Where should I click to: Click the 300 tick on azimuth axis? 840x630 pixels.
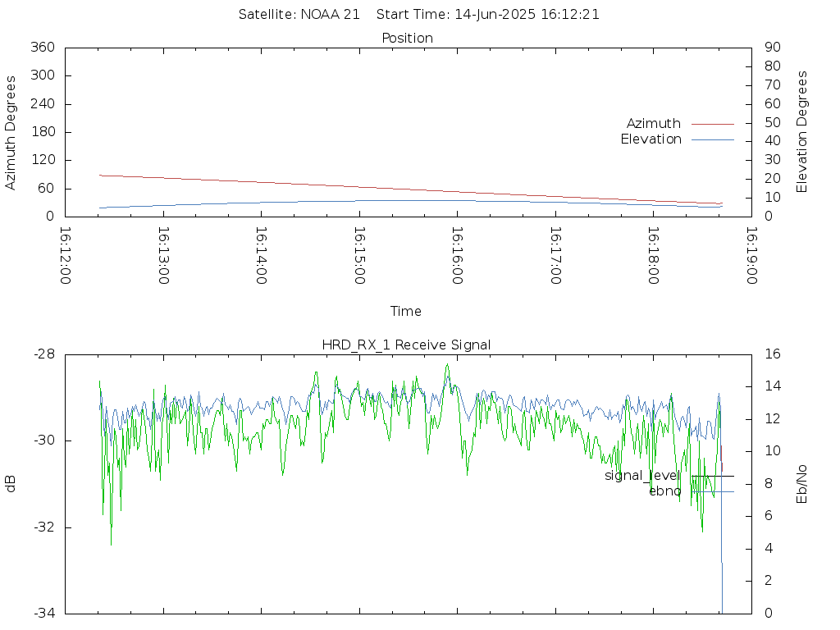[43, 75]
